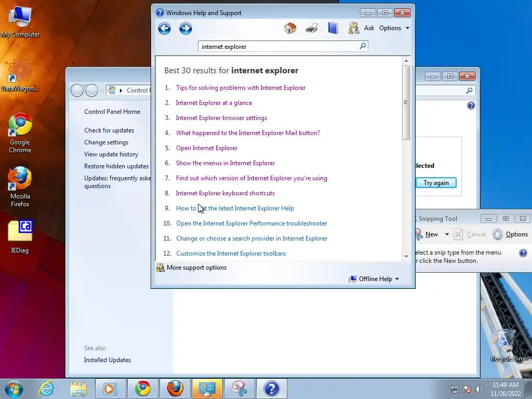Image resolution: width=532 pixels, height=399 pixels.
Task: Click the results scrollbar up arrow
Action: click(406, 61)
